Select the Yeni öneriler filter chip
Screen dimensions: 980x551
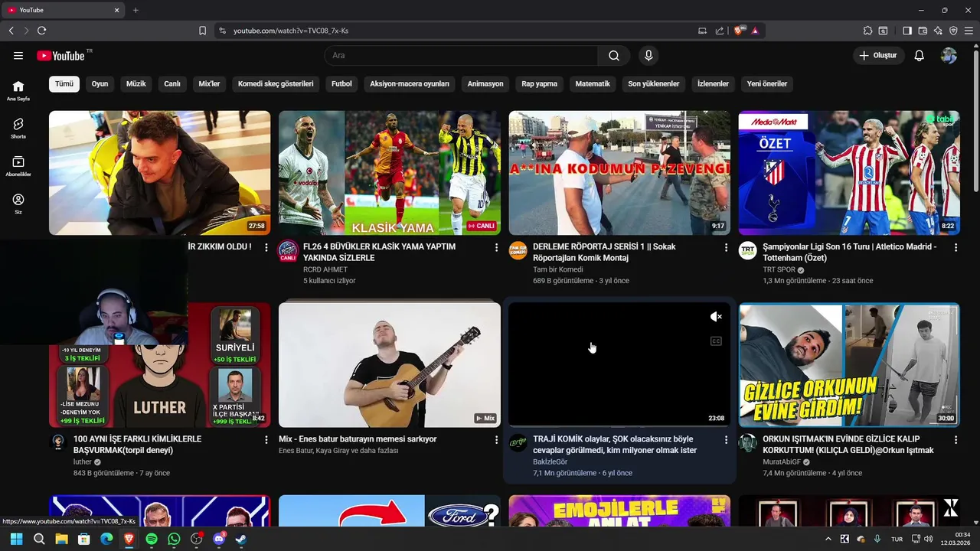[767, 83]
